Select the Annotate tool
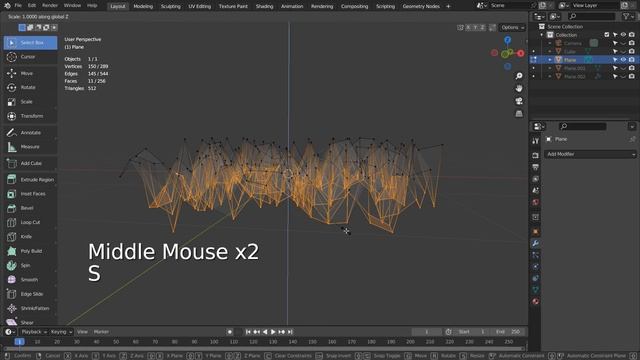The image size is (640, 360). pyautogui.click(x=30, y=133)
